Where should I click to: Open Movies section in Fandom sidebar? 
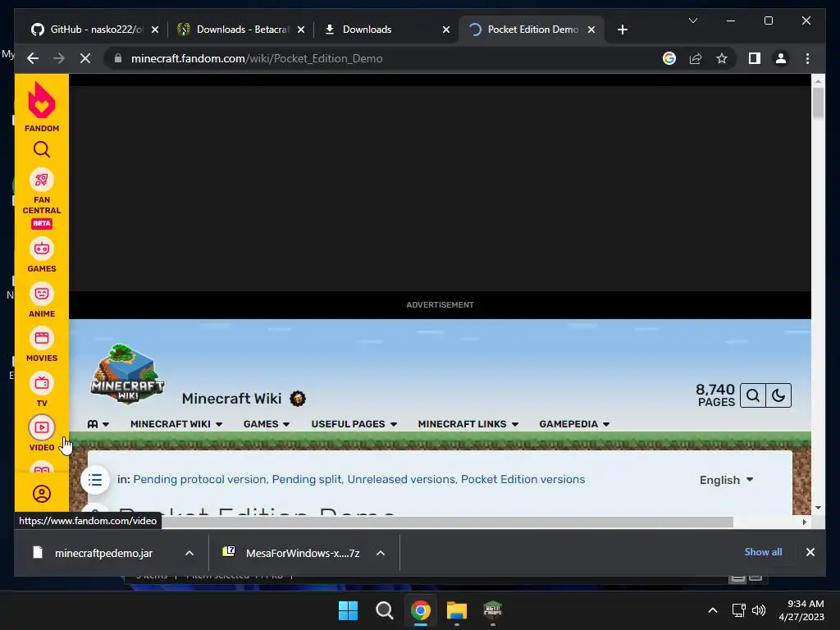point(41,345)
